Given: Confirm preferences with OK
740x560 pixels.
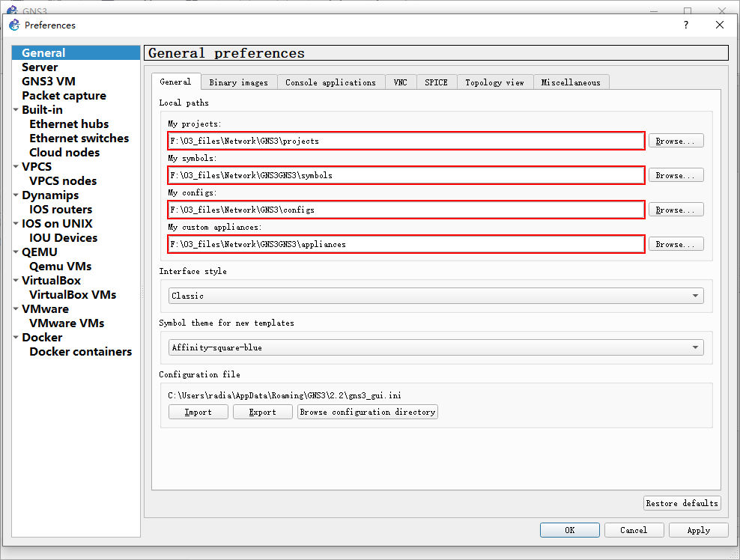Looking at the screenshot, I should [570, 530].
